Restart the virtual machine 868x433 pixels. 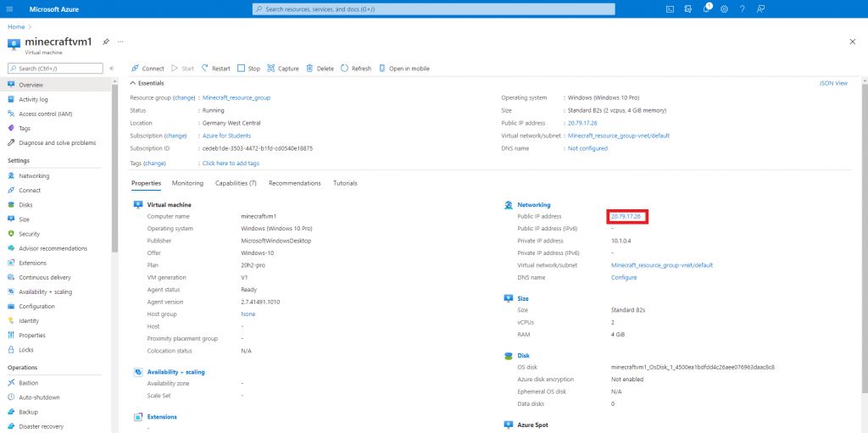click(216, 68)
